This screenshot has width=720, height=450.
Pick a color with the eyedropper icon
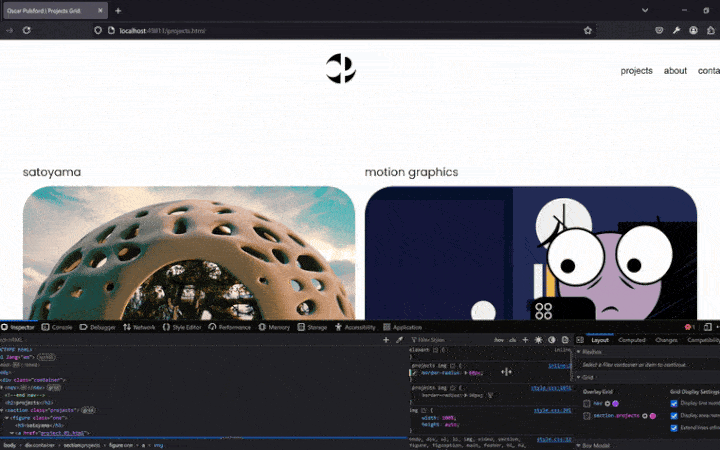point(399,340)
